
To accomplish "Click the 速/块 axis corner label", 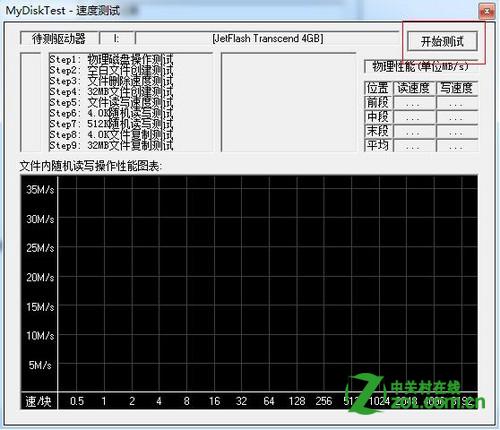I will click(x=39, y=401).
